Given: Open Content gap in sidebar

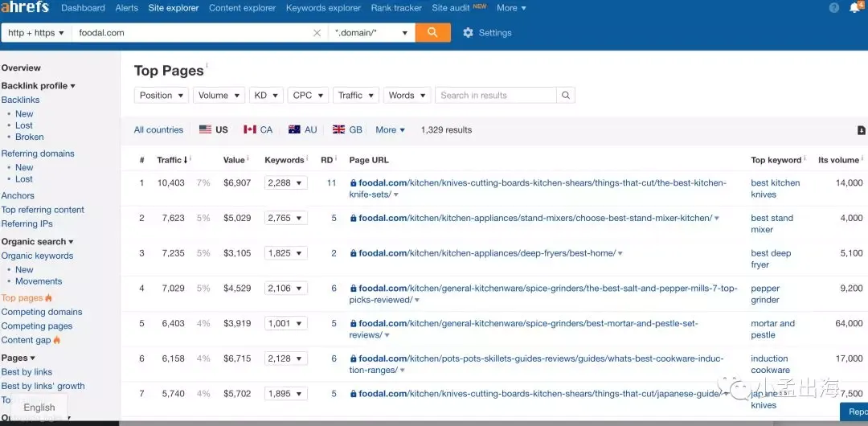Looking at the screenshot, I should pos(26,340).
